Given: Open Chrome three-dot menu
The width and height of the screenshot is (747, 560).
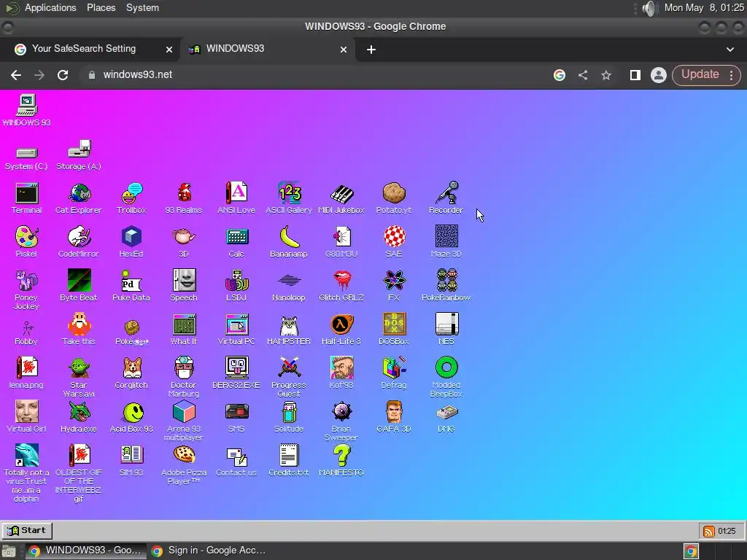Looking at the screenshot, I should [732, 75].
